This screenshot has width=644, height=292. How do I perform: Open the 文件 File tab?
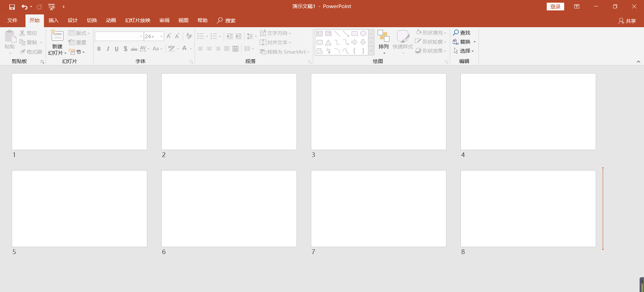pyautogui.click(x=12, y=20)
